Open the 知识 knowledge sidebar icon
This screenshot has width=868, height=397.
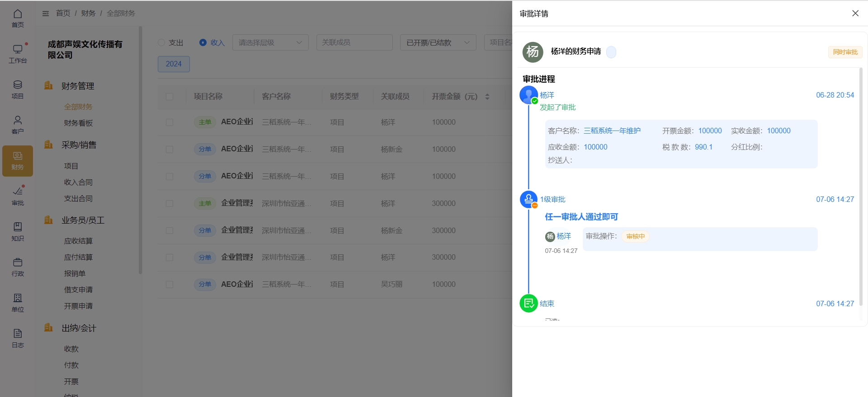coord(18,232)
